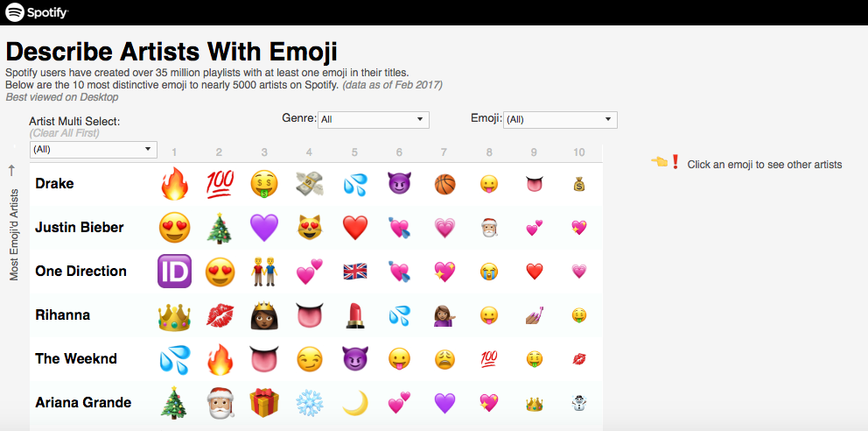Click Justin Bieber's Santa emoji
This screenshot has width=868, height=431.
coord(489,228)
